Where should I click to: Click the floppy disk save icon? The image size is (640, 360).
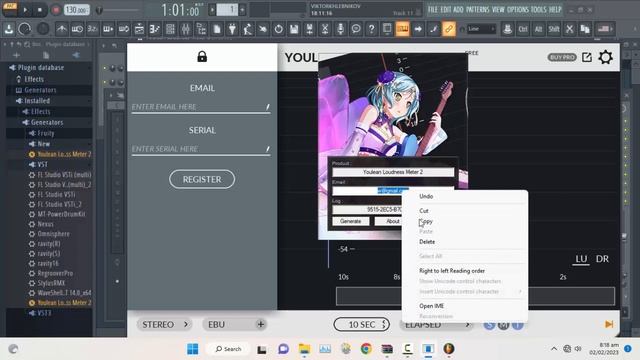point(294,29)
